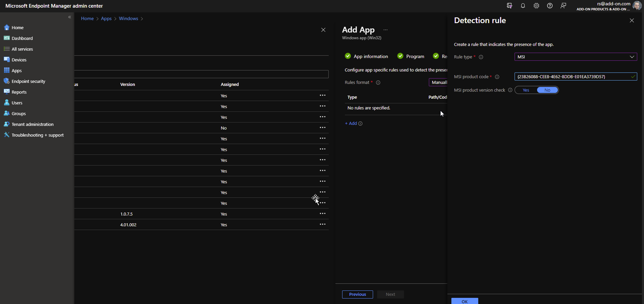Viewport: 644px width, 304px height.
Task: Open the notifications bell
Action: (x=523, y=6)
